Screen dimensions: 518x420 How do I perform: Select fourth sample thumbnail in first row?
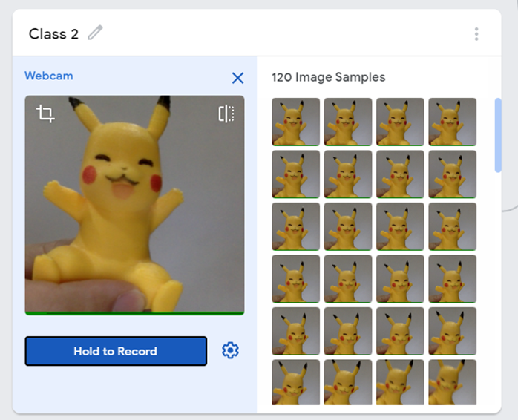click(452, 122)
